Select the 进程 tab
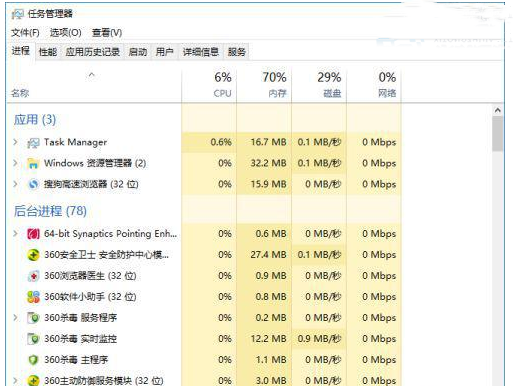The height and width of the screenshot is (386, 528). click(x=21, y=51)
